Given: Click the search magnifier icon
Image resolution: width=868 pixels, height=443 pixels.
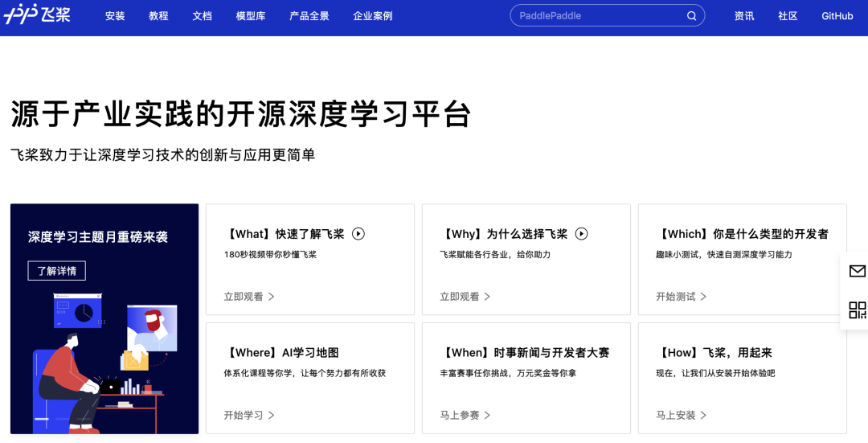Looking at the screenshot, I should point(691,16).
